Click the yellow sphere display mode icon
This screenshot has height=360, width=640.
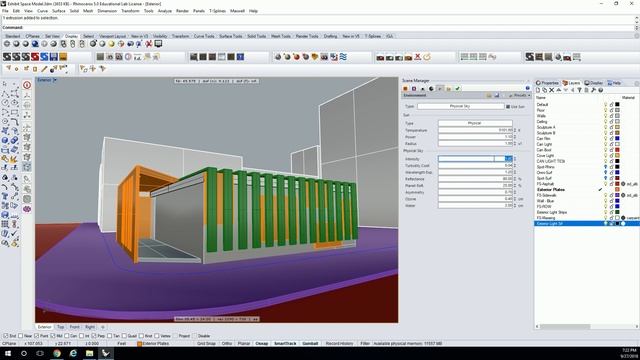pyautogui.click(x=111, y=44)
